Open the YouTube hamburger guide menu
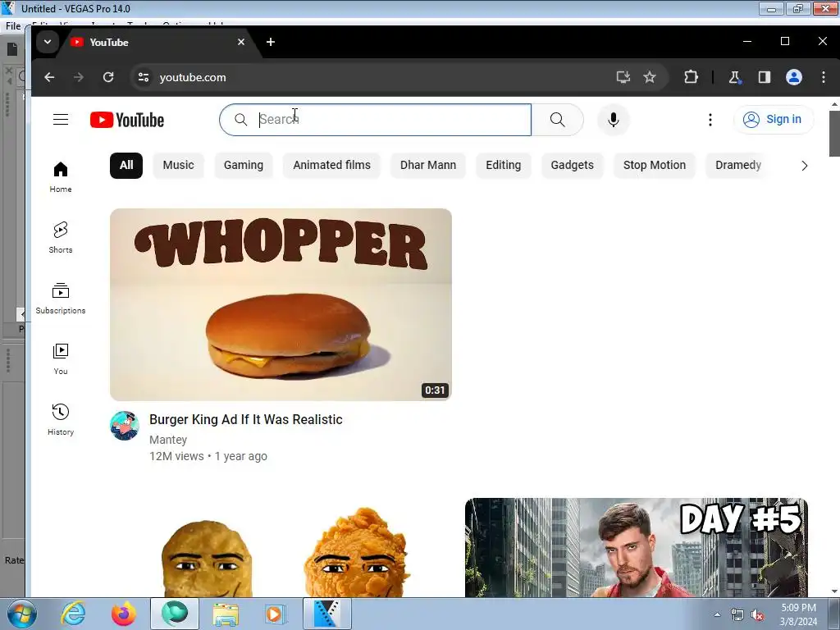 click(x=61, y=120)
